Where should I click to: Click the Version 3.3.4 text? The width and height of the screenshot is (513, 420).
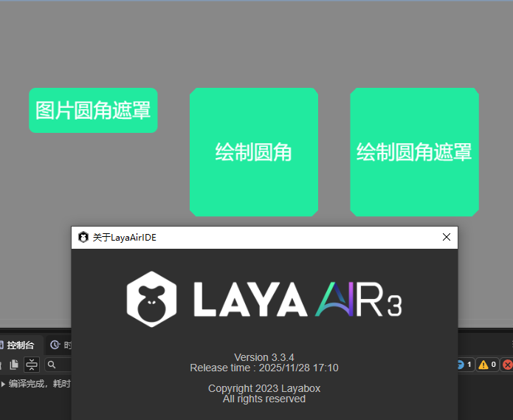[x=264, y=358]
